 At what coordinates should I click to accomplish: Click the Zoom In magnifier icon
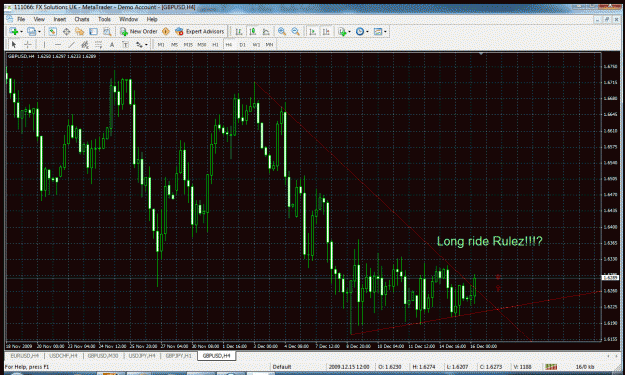tap(282, 31)
